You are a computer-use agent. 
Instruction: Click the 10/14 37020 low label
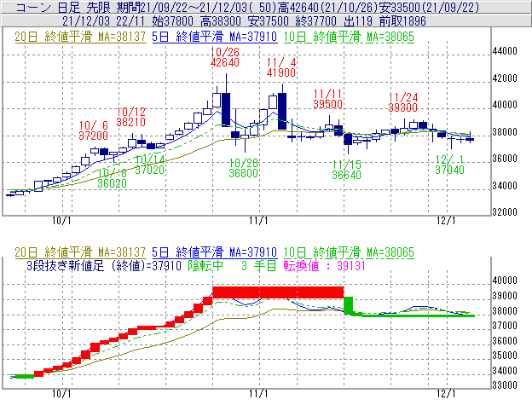click(150, 165)
